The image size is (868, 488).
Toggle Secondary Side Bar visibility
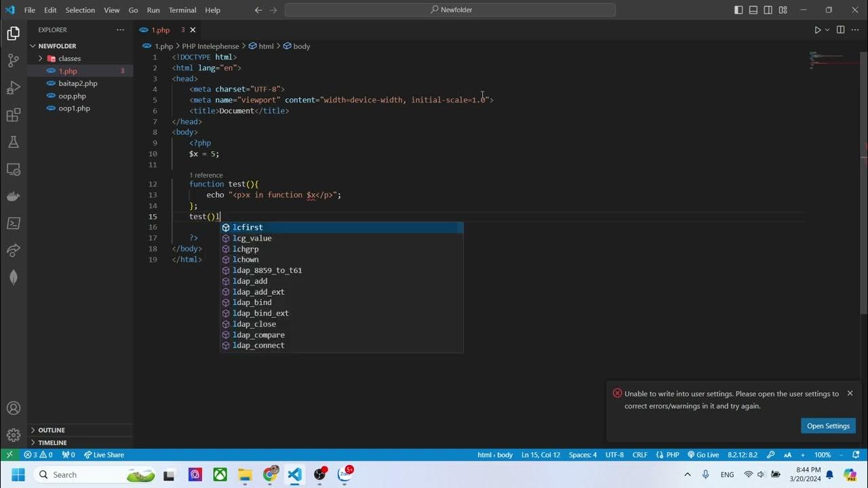click(x=768, y=10)
